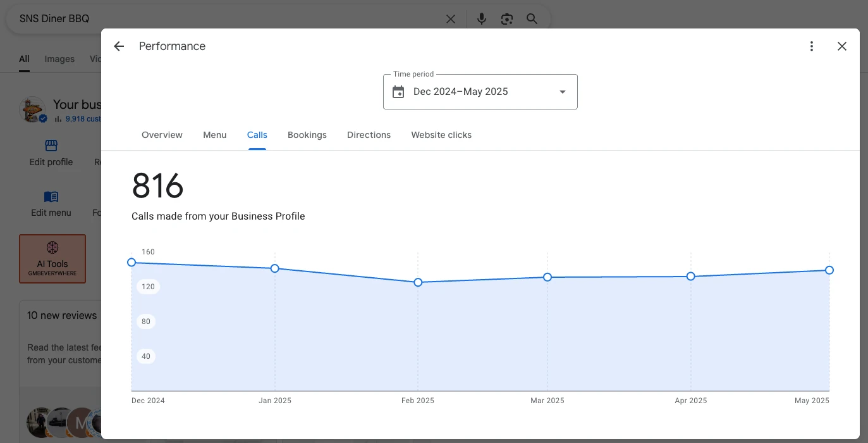Select the Dec 2024 data point on chart

pos(131,262)
